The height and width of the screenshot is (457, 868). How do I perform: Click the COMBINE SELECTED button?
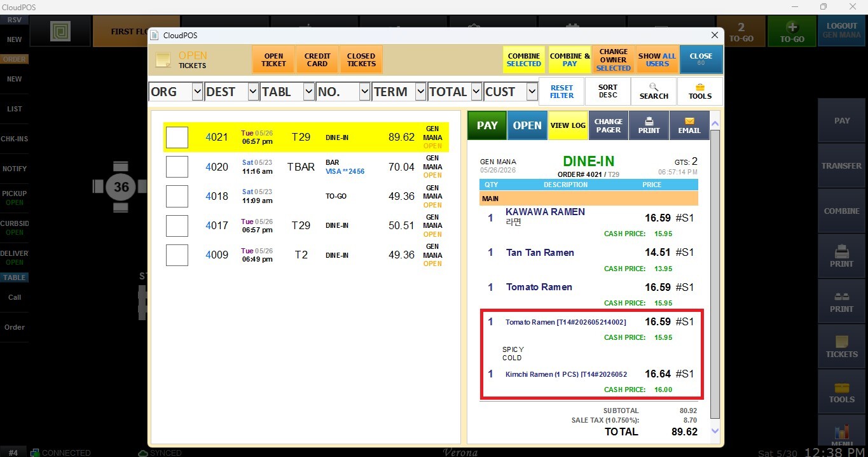[x=524, y=60]
